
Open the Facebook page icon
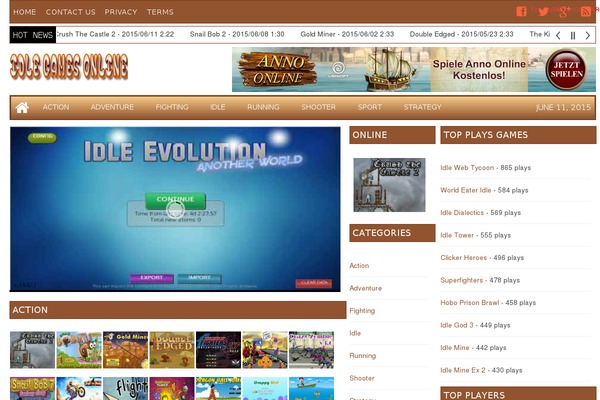pos(521,11)
